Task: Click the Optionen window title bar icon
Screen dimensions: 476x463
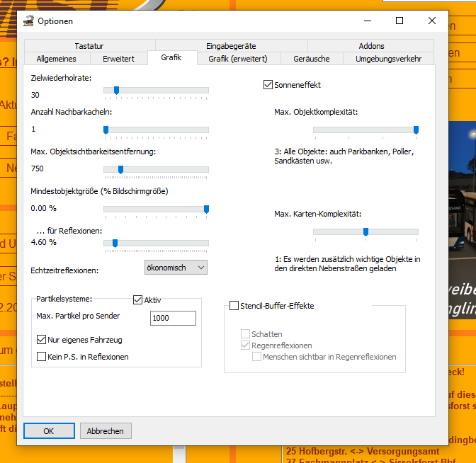Action: point(29,21)
